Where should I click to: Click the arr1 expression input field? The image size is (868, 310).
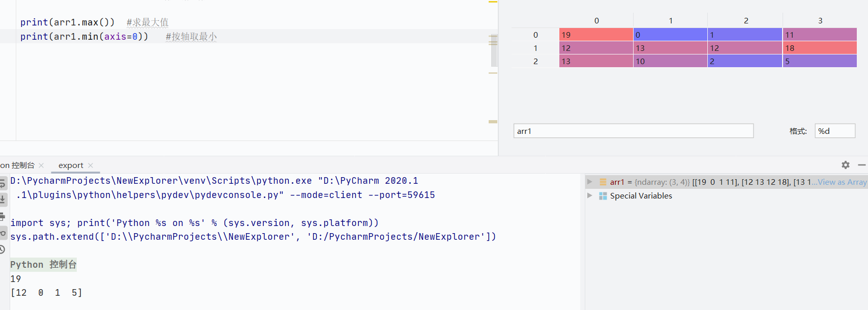[634, 131]
